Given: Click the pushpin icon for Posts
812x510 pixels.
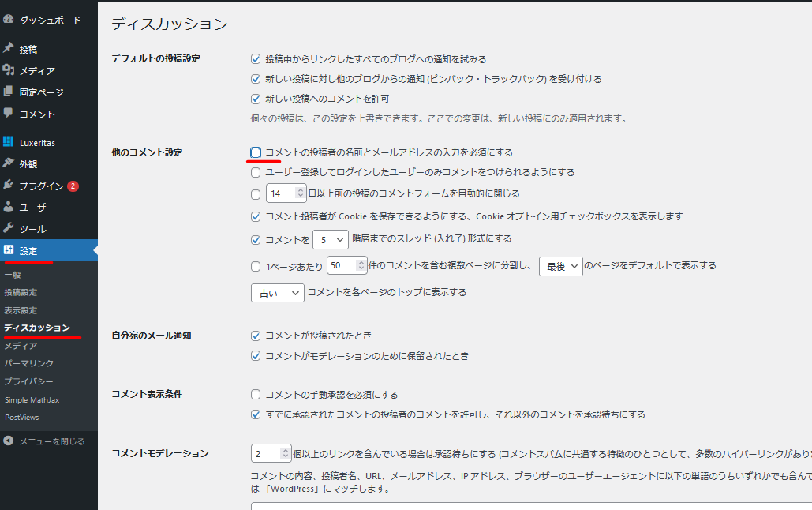Looking at the screenshot, I should [x=9, y=49].
